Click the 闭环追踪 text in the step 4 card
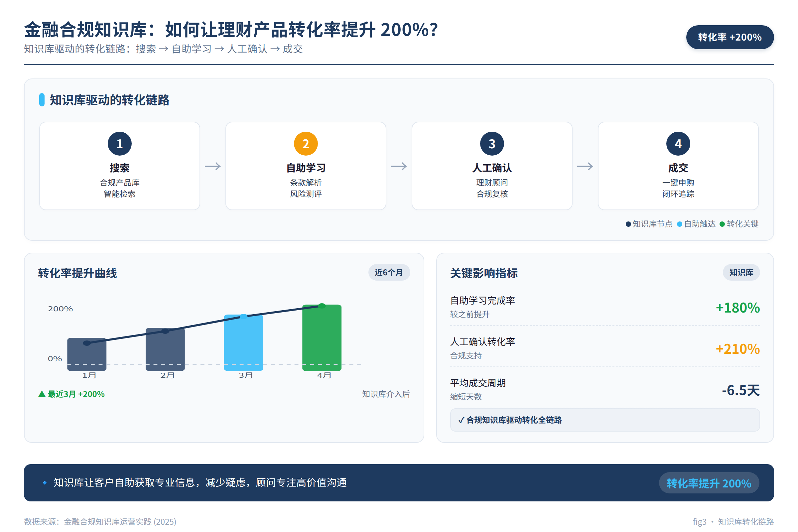 [678, 194]
